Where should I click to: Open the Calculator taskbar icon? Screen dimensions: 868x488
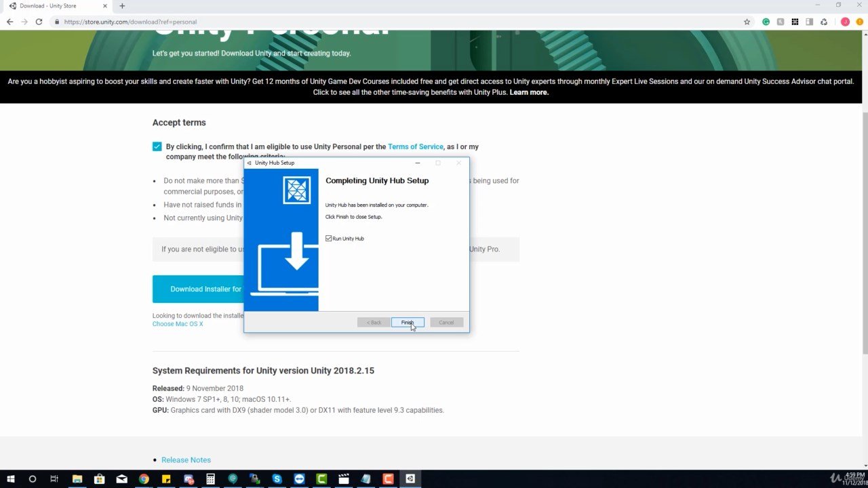coord(210,479)
